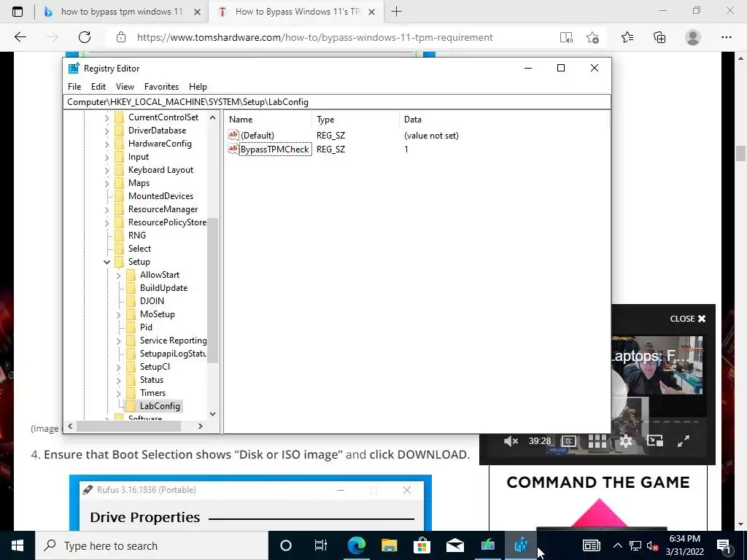Open the Help menu in Registry Editor
The width and height of the screenshot is (747, 560).
(x=198, y=87)
